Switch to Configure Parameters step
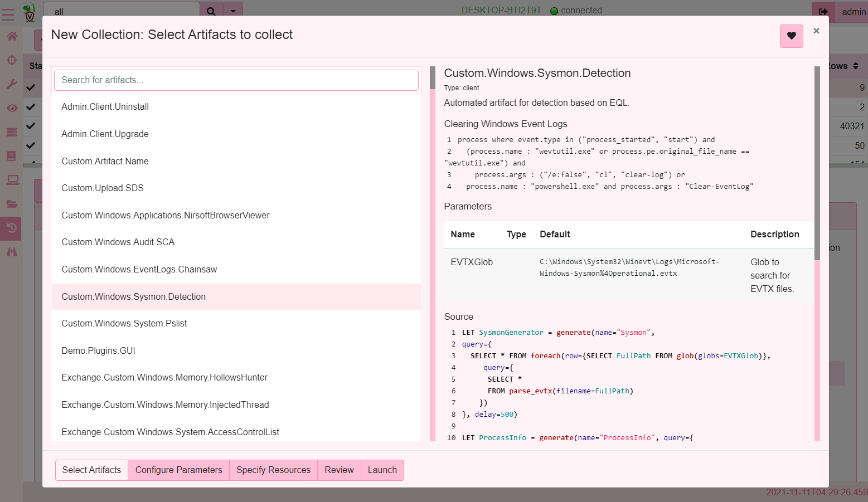The height and width of the screenshot is (502, 868). tap(178, 470)
